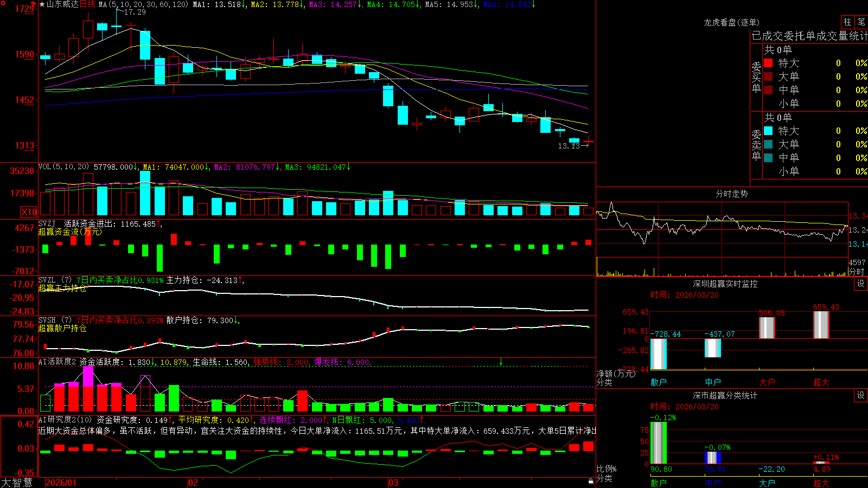This screenshot has width=868, height=488.
Task: Click the 1729 price scale label
Action: click(x=25, y=9)
